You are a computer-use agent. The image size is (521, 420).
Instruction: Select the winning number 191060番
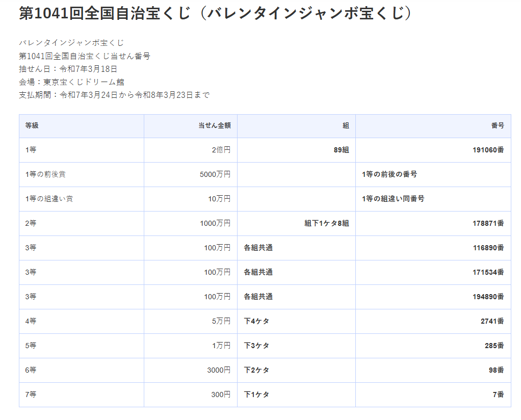[488, 150]
